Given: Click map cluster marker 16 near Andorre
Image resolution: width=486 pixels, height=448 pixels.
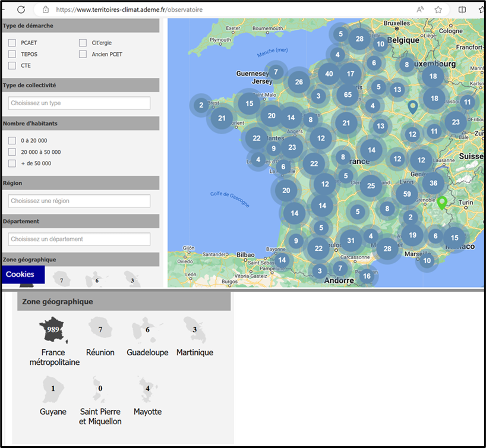Looking at the screenshot, I should coord(367,276).
